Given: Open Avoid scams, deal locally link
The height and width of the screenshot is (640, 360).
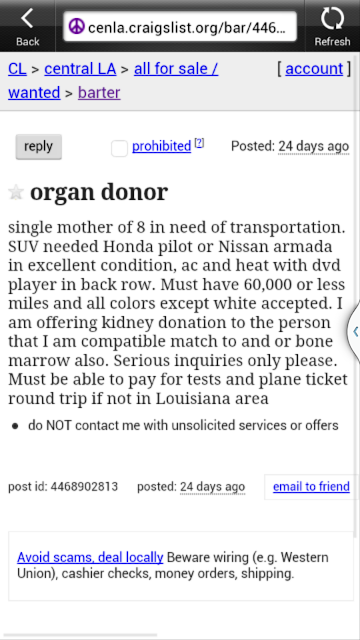Looking at the screenshot, I should (x=90, y=557).
